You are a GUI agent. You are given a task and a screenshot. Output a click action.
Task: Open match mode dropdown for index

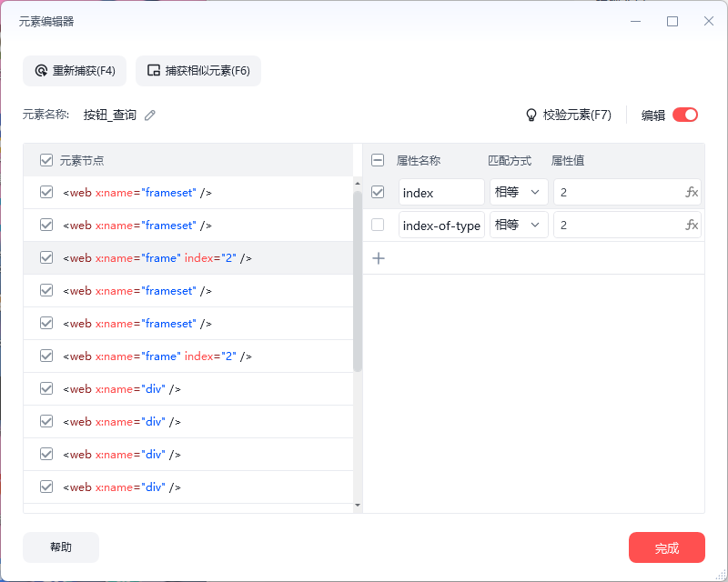519,193
